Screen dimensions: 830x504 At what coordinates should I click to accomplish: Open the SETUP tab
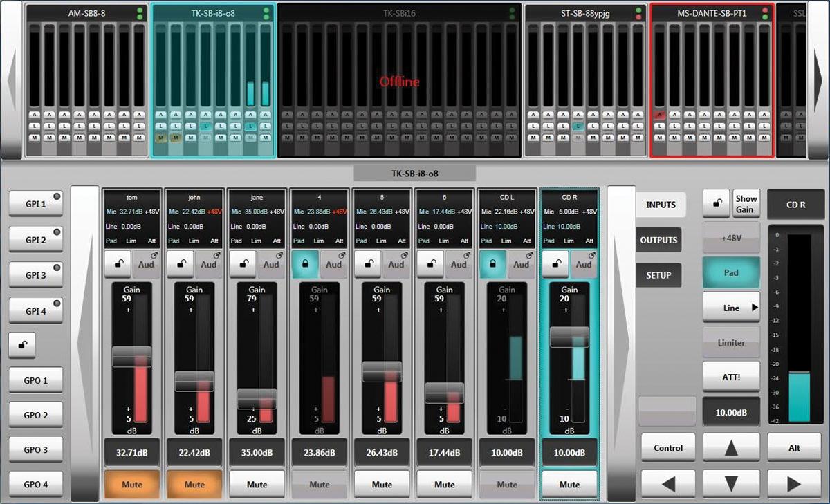click(x=658, y=275)
